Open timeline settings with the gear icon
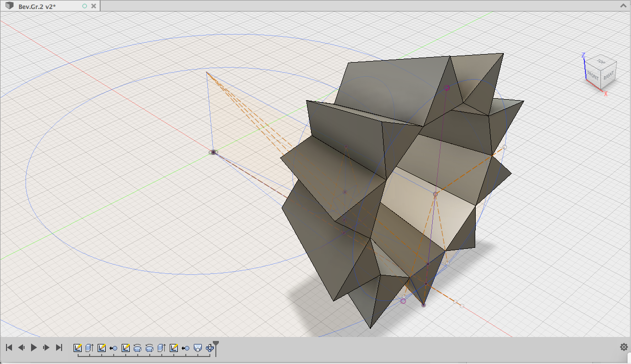The width and height of the screenshot is (631, 364). 623,347
